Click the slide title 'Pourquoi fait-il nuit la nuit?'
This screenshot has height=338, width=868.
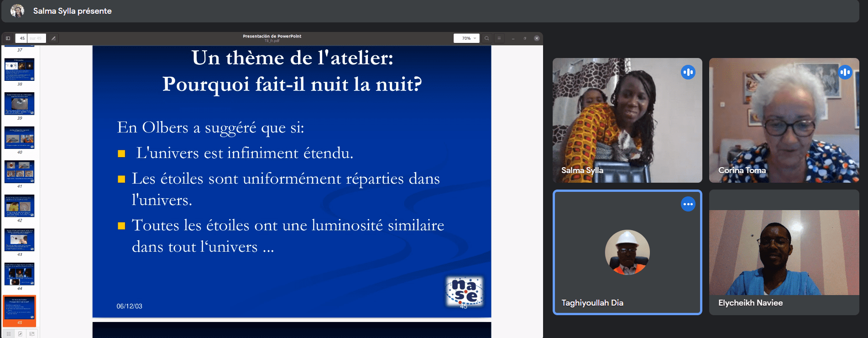pos(292,84)
